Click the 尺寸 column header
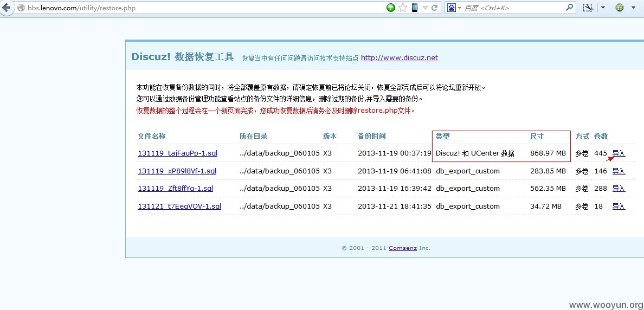The width and height of the screenshot is (644, 310). [537, 136]
